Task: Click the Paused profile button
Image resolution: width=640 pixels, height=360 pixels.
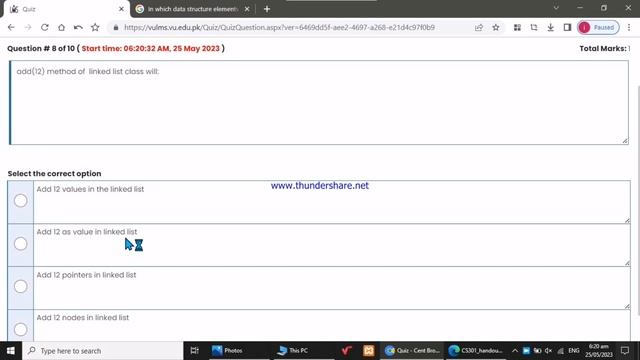Action: tap(598, 27)
